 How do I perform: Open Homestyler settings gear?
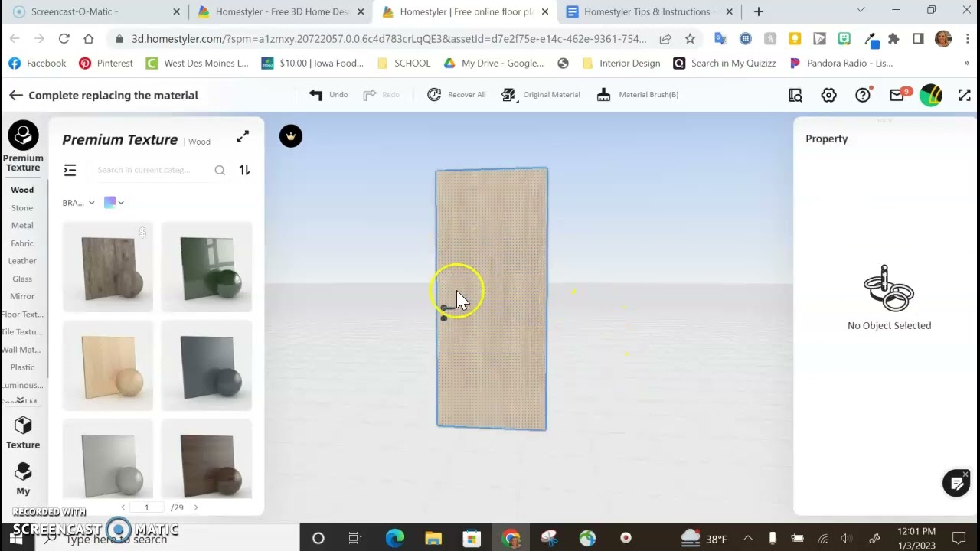(828, 95)
